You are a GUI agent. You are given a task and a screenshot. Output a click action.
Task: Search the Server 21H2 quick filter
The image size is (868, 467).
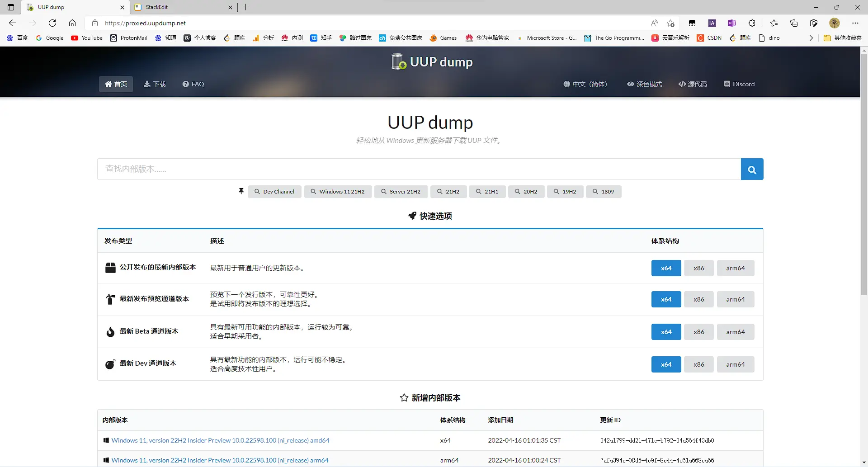pos(401,192)
